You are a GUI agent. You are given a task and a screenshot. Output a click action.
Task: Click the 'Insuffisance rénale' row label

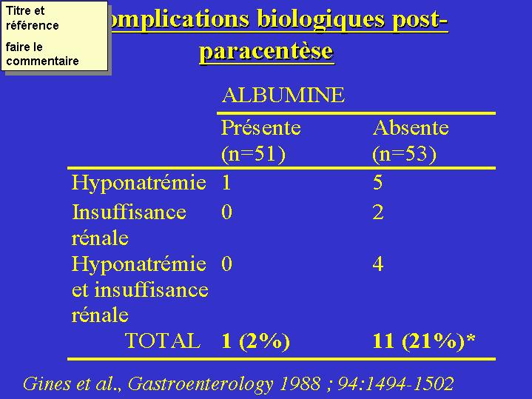coord(129,225)
